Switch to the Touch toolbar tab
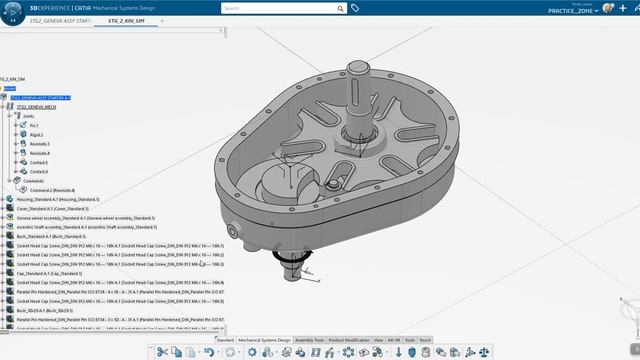 pos(425,340)
